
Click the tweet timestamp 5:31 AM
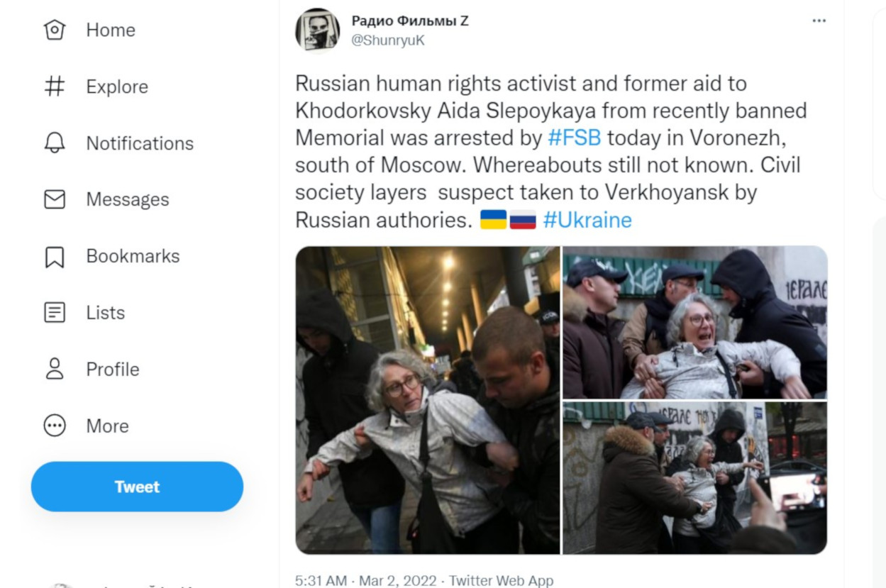pyautogui.click(x=321, y=581)
